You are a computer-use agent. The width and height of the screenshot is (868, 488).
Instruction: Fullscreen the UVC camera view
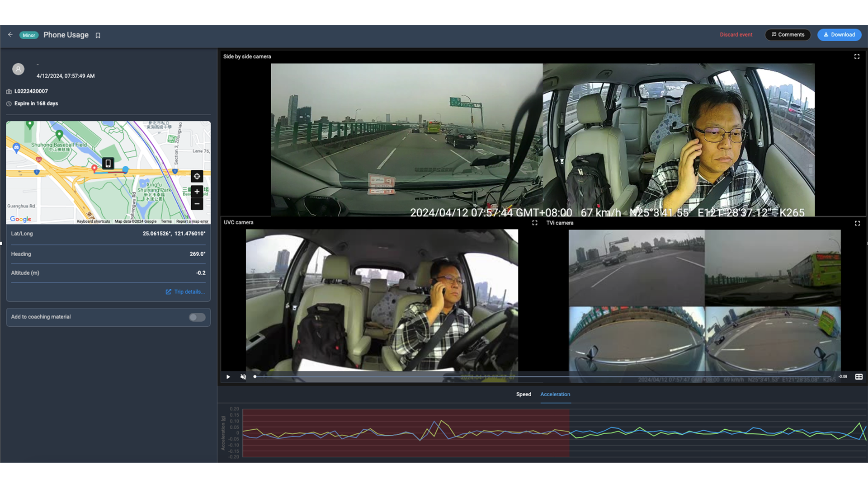(x=535, y=223)
